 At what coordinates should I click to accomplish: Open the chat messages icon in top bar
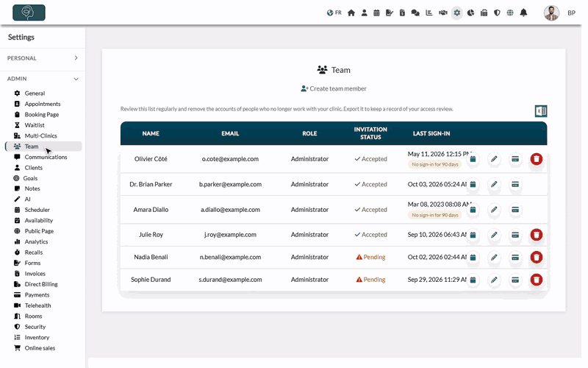(415, 13)
